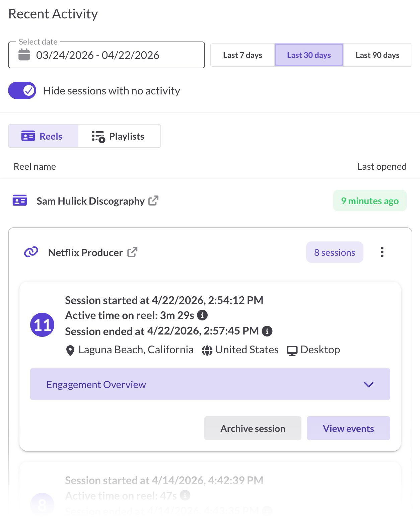The image size is (420, 521).
Task: Open the three-dot menu for Netflix Producer
Action: (382, 252)
